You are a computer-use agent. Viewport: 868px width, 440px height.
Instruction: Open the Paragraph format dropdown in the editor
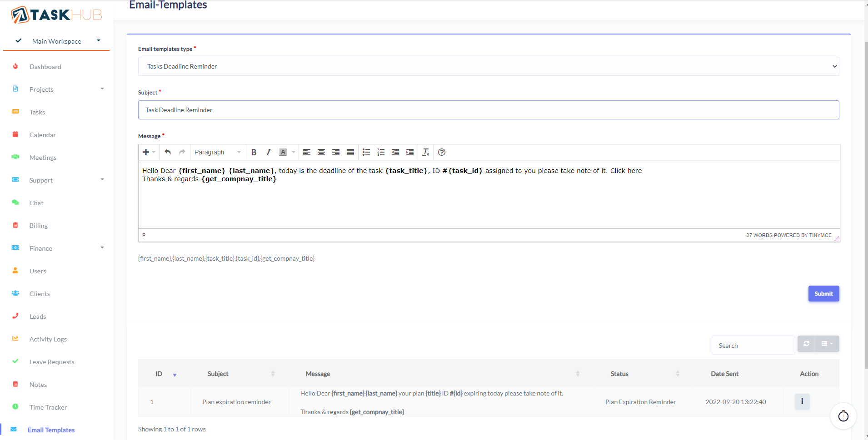(217, 152)
